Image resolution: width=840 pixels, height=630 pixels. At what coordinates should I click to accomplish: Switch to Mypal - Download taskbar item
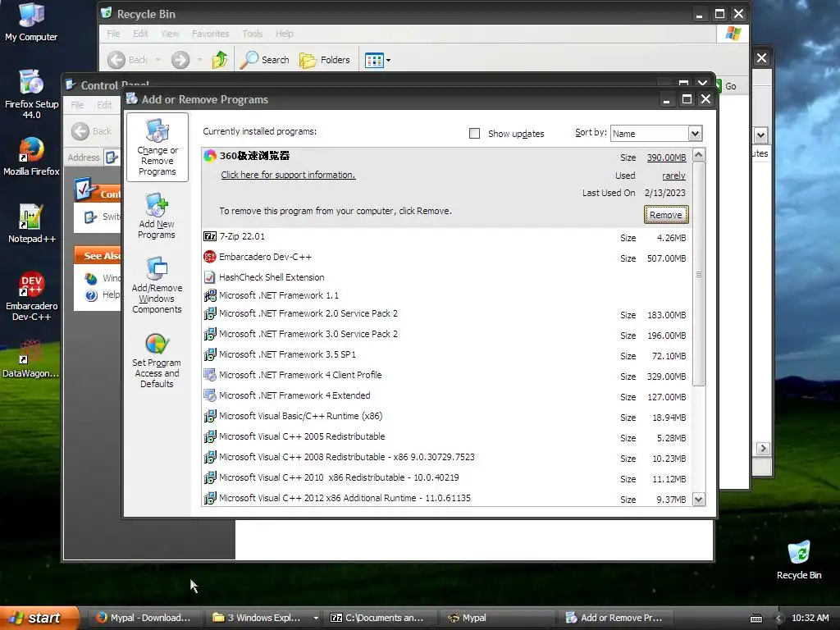(x=144, y=619)
